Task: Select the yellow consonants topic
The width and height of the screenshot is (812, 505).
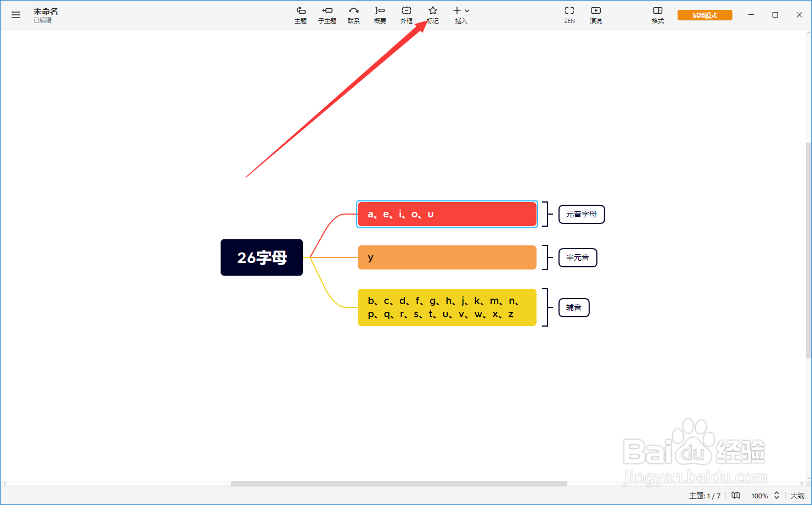Action: [x=447, y=307]
